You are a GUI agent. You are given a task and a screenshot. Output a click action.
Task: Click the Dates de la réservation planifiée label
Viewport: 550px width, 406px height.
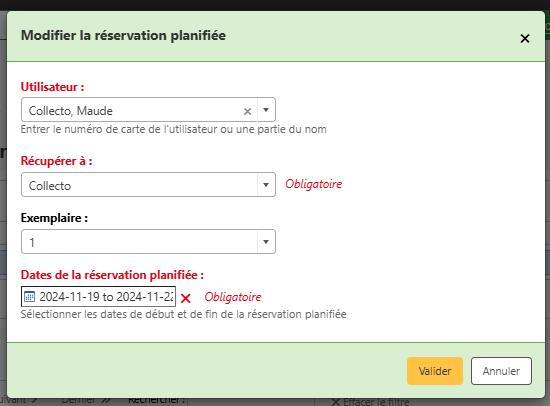112,275
